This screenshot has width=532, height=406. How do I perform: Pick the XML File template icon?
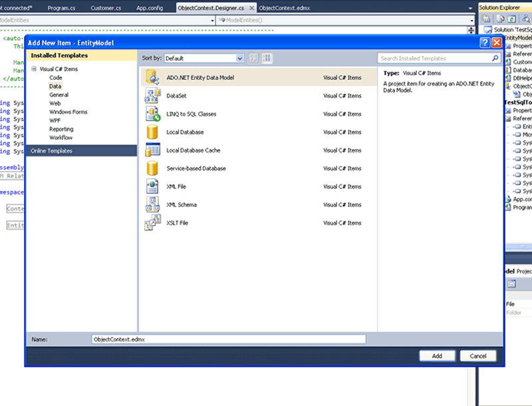click(x=152, y=186)
